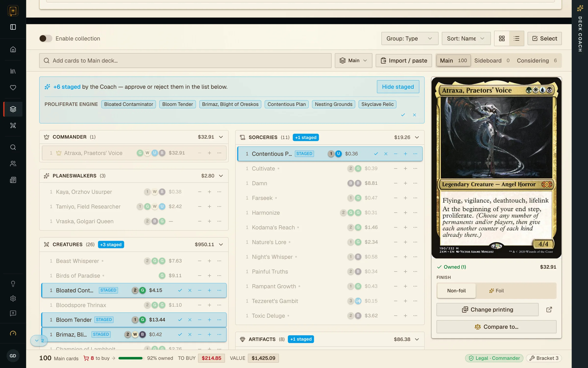Click Legal · Commander badge

494,358
